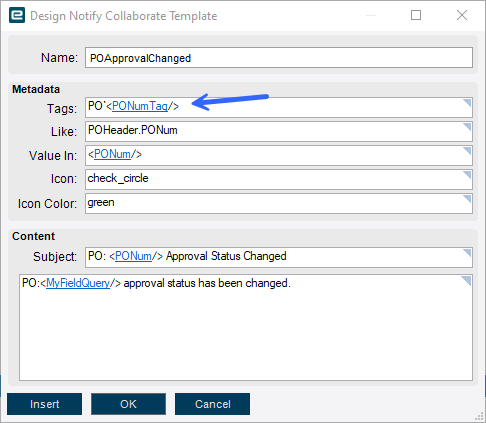Confirm with the OK button
This screenshot has width=486, height=423.
point(128,404)
